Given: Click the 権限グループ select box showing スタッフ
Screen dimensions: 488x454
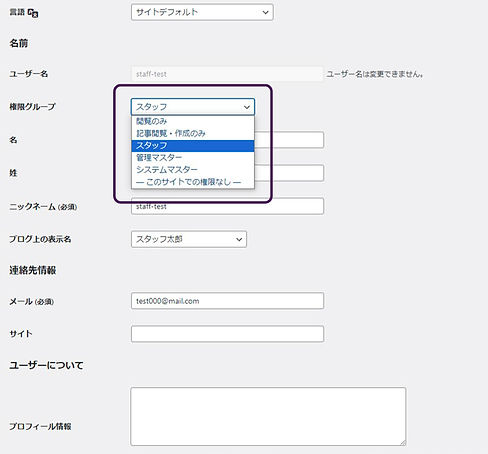Looking at the screenshot, I should tap(193, 107).
